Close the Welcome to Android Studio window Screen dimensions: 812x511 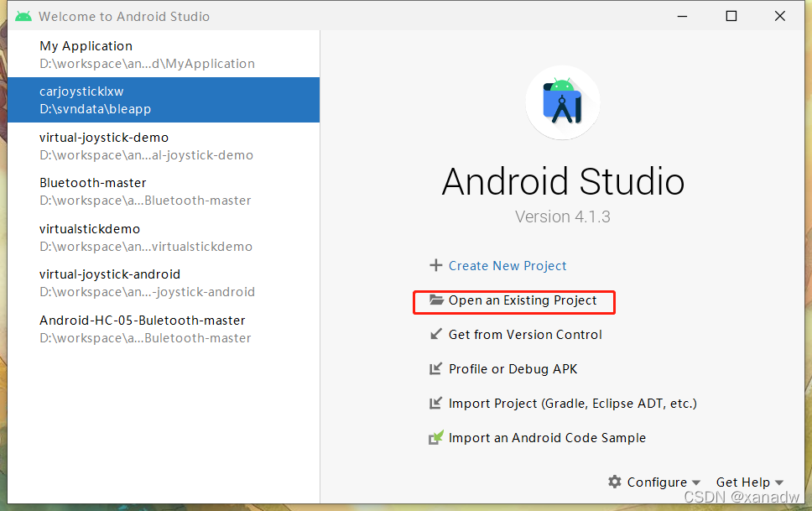point(780,16)
